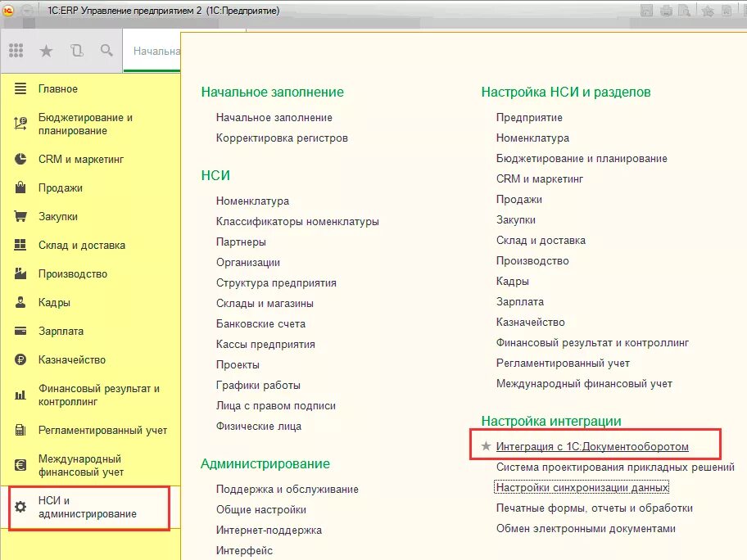The width and height of the screenshot is (747, 560).
Task: Open Классификаторы номенклатуры link
Action: pyautogui.click(x=297, y=221)
